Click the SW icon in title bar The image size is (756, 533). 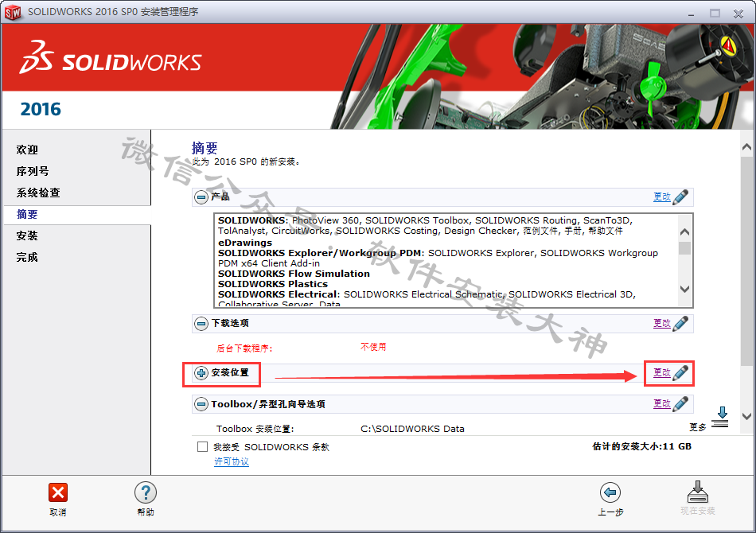(x=13, y=12)
